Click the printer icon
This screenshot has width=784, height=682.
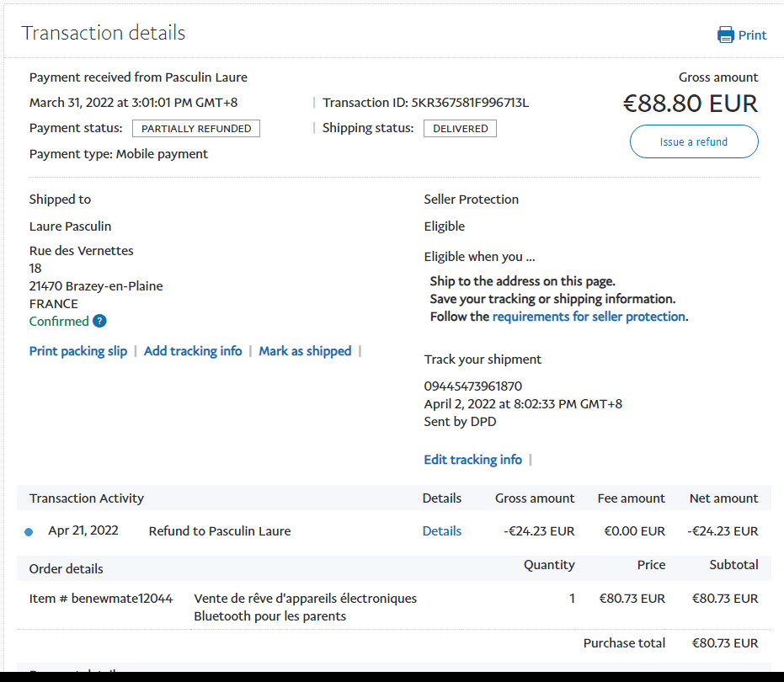coord(725,35)
